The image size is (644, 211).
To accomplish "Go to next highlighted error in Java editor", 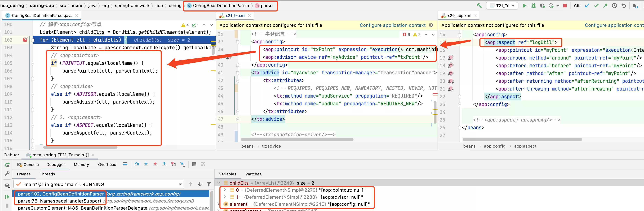I will (x=211, y=25).
